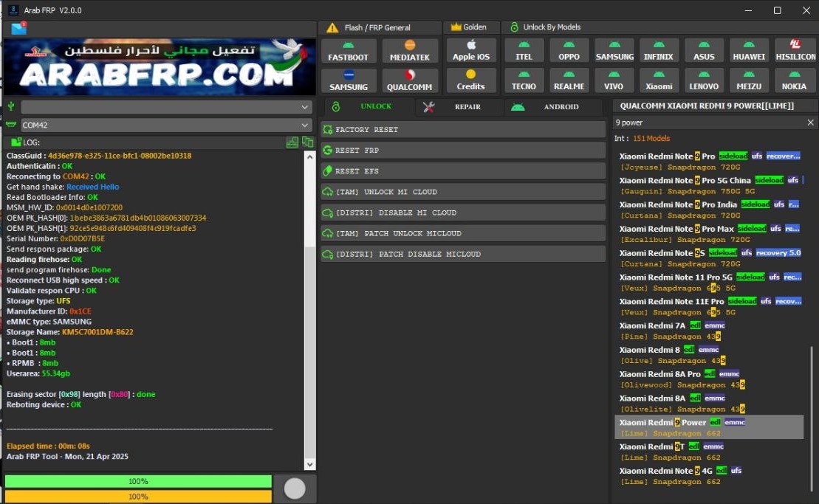819x504 pixels.
Task: Click the orange 100% progress bar
Action: coord(138,496)
